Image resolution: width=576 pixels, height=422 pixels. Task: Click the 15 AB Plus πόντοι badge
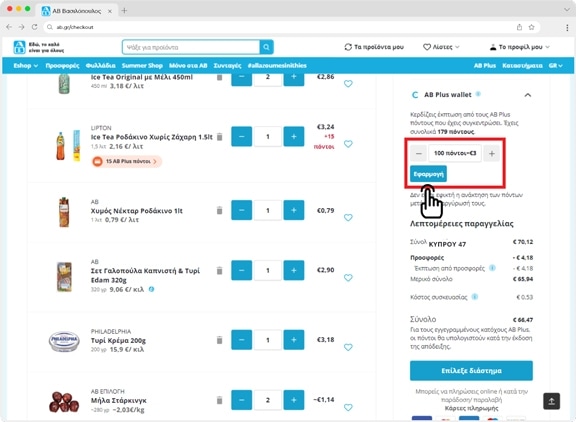[126, 161]
